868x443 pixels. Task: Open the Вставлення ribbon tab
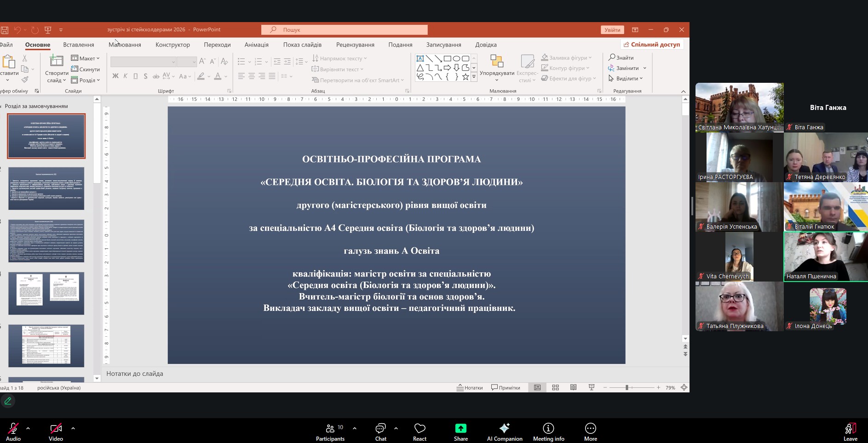79,45
